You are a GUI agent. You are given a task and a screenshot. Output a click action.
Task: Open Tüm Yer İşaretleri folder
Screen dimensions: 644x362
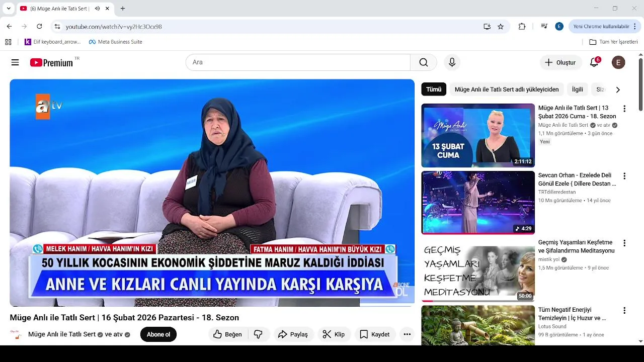[613, 42]
